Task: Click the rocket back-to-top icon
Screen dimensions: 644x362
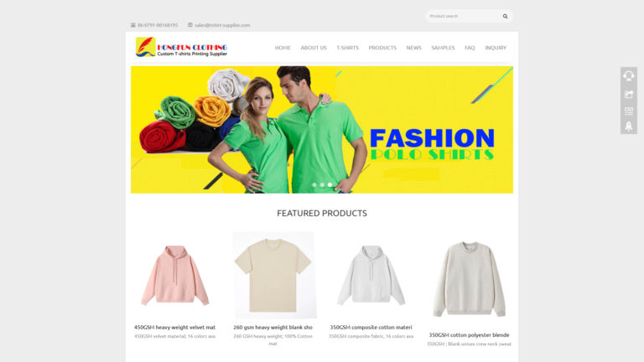Action: [x=628, y=127]
